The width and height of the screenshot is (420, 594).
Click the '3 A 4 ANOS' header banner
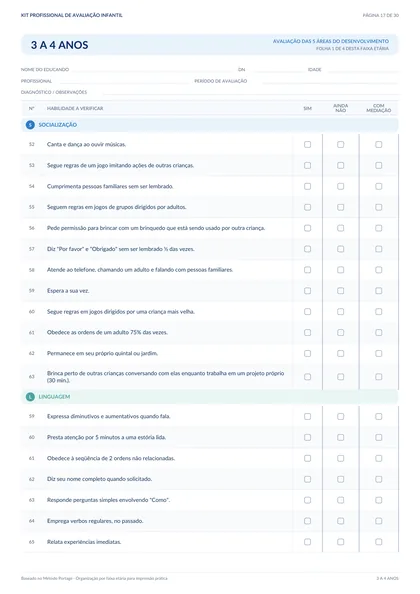point(209,45)
